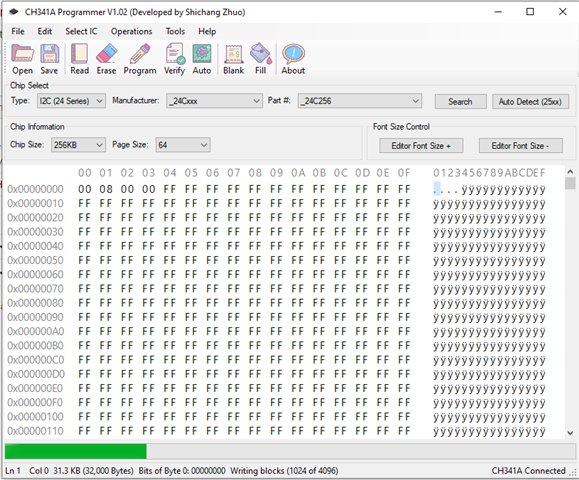Click the Editor Font Size + button
Screen dimensions: 579x480
(421, 146)
